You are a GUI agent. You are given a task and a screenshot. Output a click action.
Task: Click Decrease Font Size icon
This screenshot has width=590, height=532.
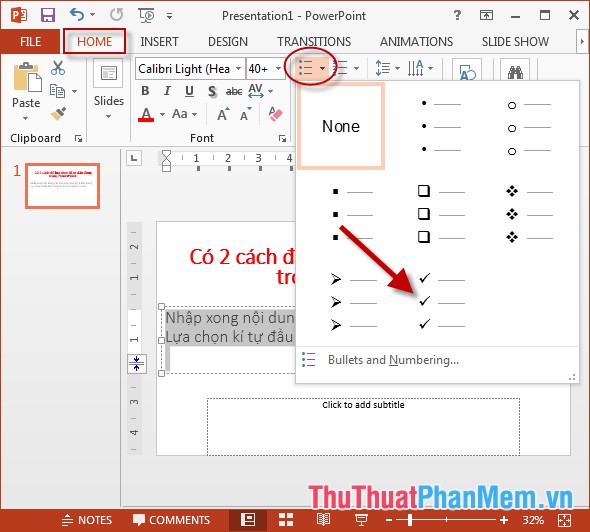coord(246,114)
